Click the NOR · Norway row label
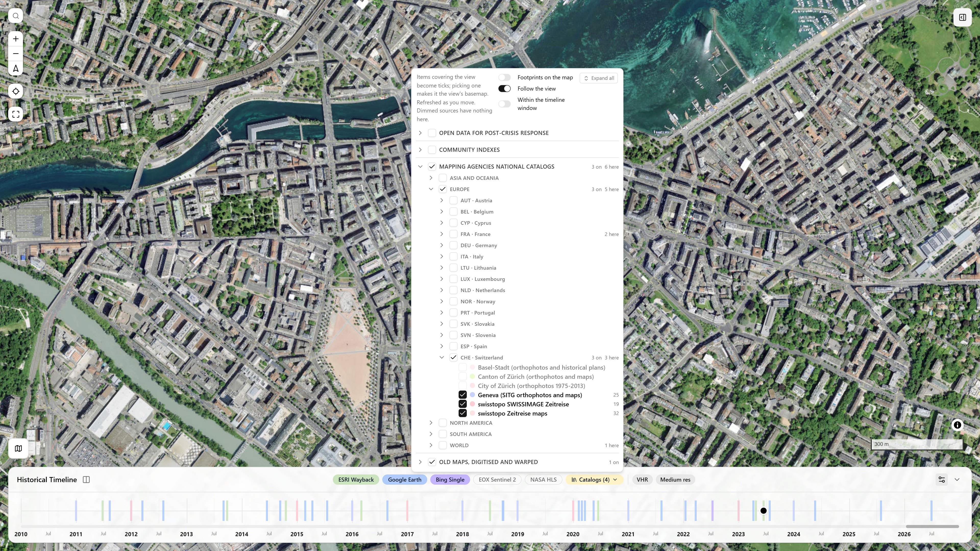The width and height of the screenshot is (980, 551). [478, 301]
